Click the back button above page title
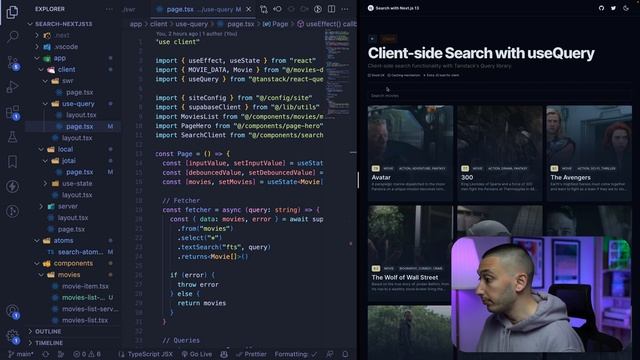The width and height of the screenshot is (640, 360). click(x=372, y=39)
